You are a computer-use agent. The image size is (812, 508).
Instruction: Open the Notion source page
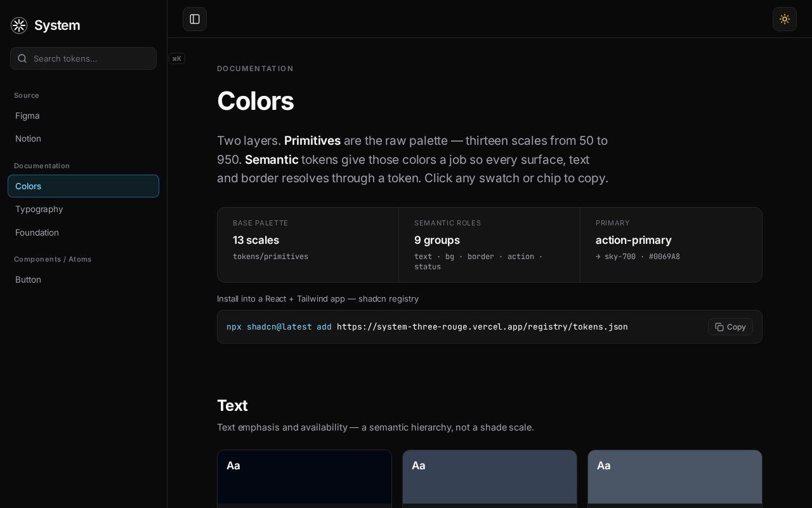83,138
